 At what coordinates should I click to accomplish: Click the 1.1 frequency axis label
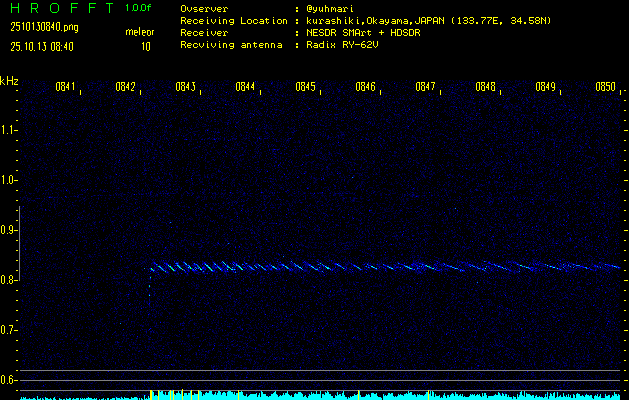coord(9,130)
